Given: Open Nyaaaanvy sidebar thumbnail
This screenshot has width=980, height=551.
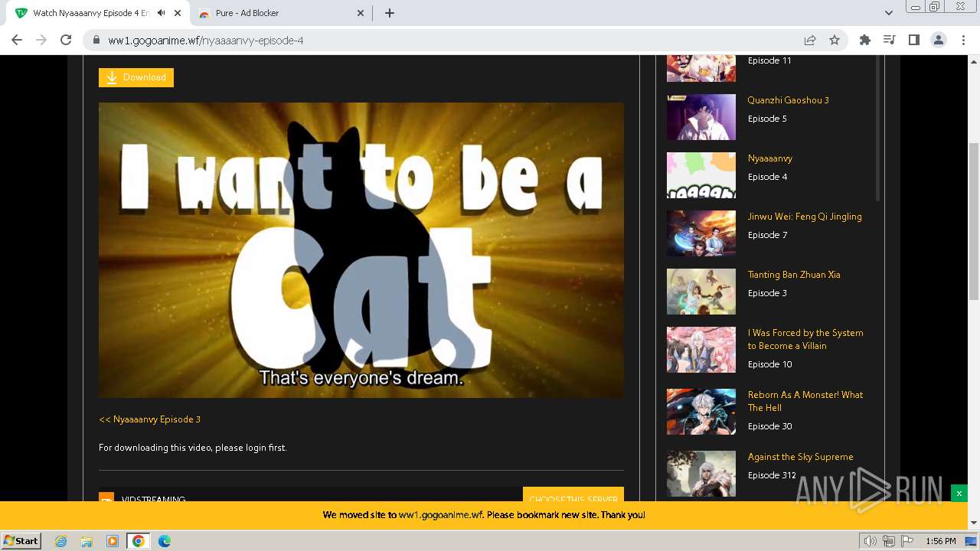Looking at the screenshot, I should point(701,175).
